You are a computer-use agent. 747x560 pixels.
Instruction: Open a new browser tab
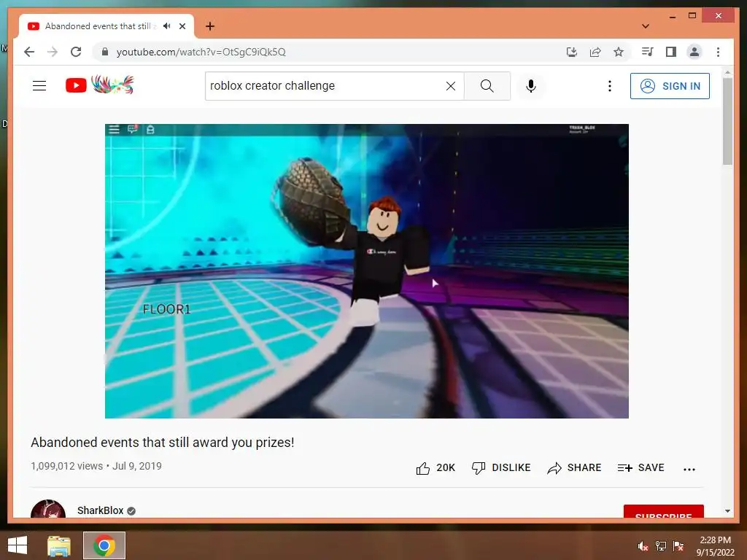tap(210, 26)
